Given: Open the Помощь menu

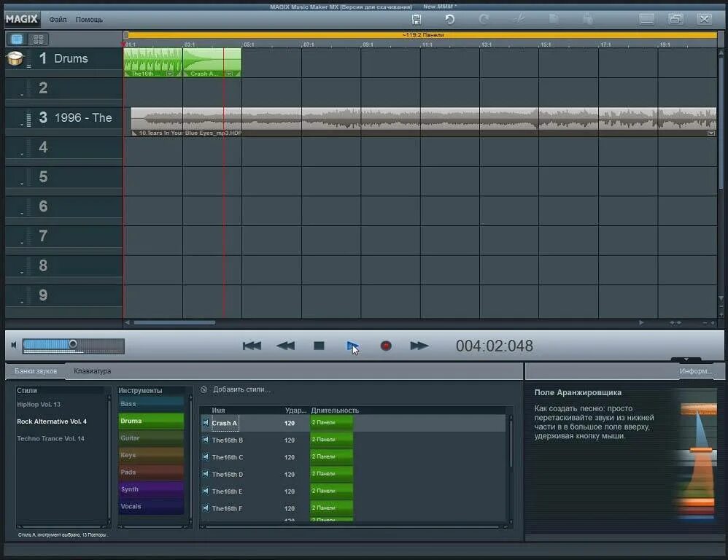Looking at the screenshot, I should (x=89, y=20).
